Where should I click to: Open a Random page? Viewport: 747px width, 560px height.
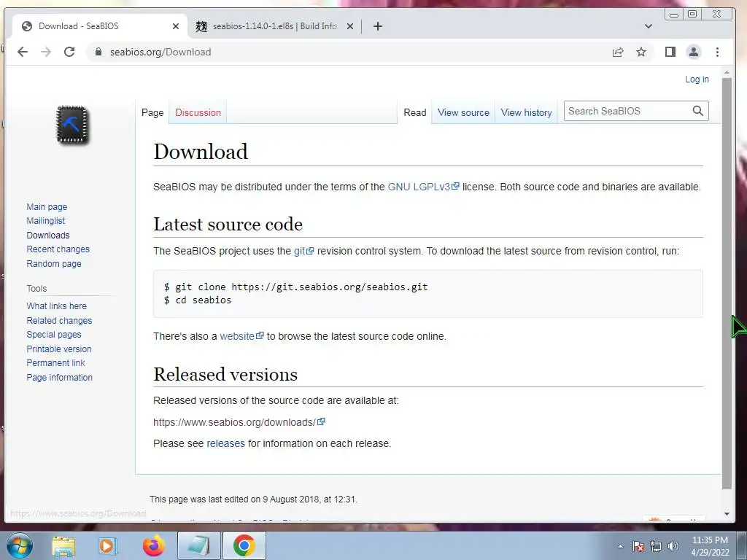click(x=54, y=263)
